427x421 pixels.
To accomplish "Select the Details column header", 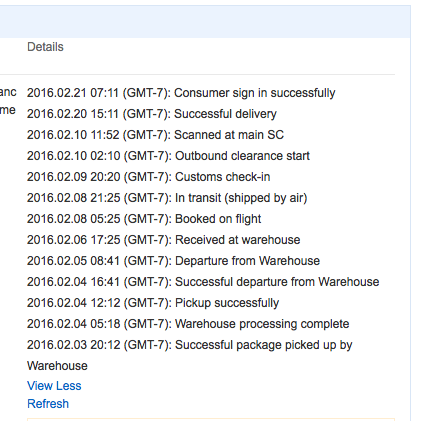I will click(45, 47).
